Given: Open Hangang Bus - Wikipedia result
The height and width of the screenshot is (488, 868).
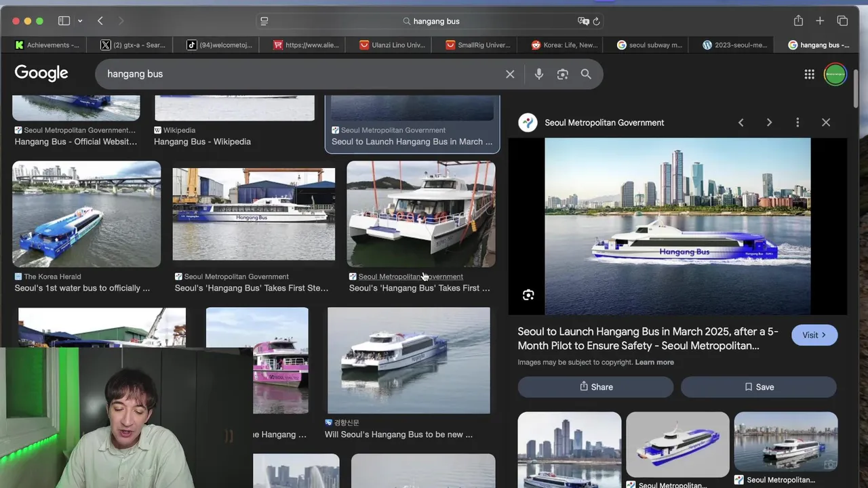Looking at the screenshot, I should (x=202, y=142).
